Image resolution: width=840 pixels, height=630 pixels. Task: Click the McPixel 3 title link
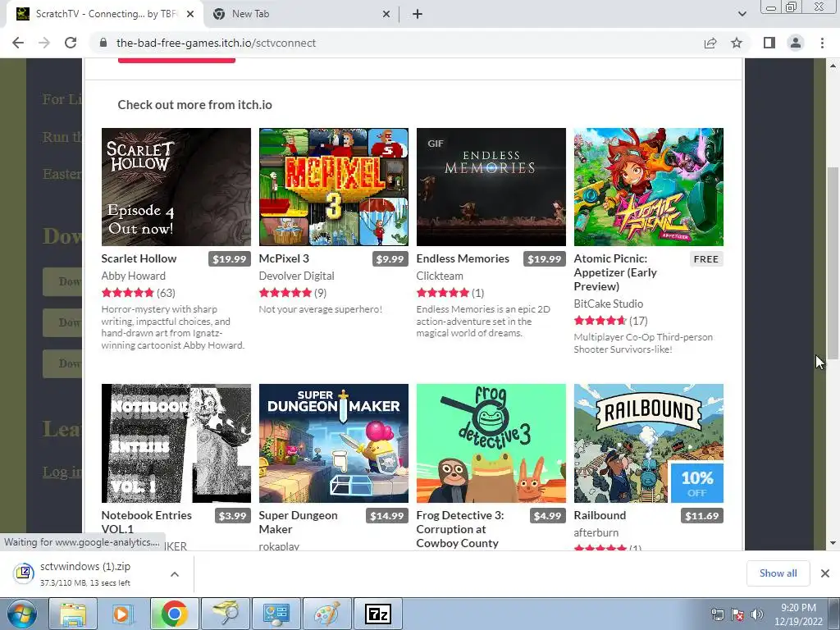tap(284, 258)
